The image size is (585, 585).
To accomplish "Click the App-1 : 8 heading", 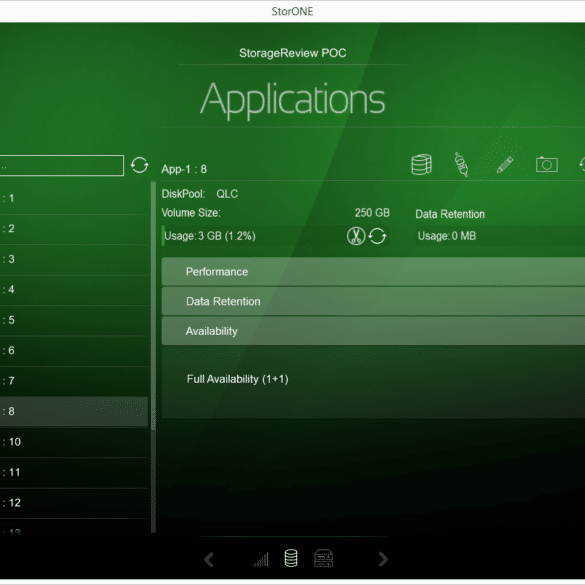I will 184,169.
